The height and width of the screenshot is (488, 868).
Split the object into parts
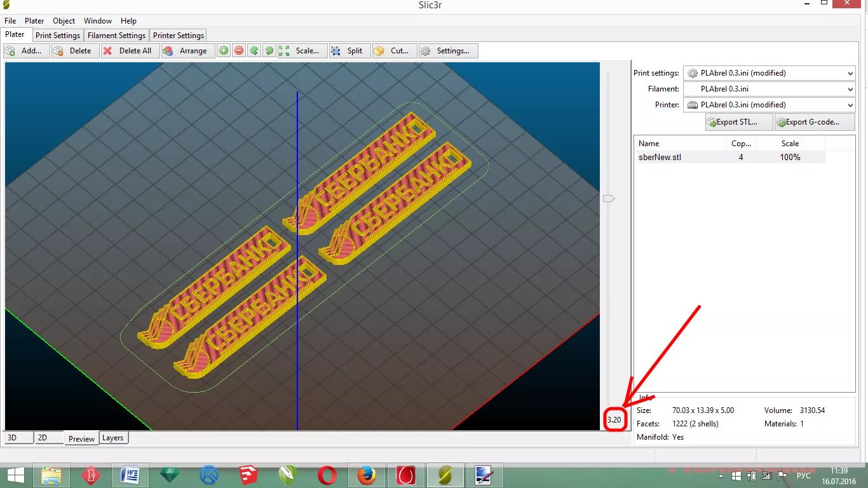pos(349,51)
